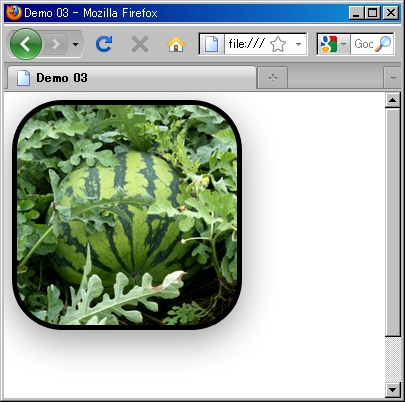Go to the Home page via house icon
Viewport: 405px width, 402px height.
click(x=176, y=44)
